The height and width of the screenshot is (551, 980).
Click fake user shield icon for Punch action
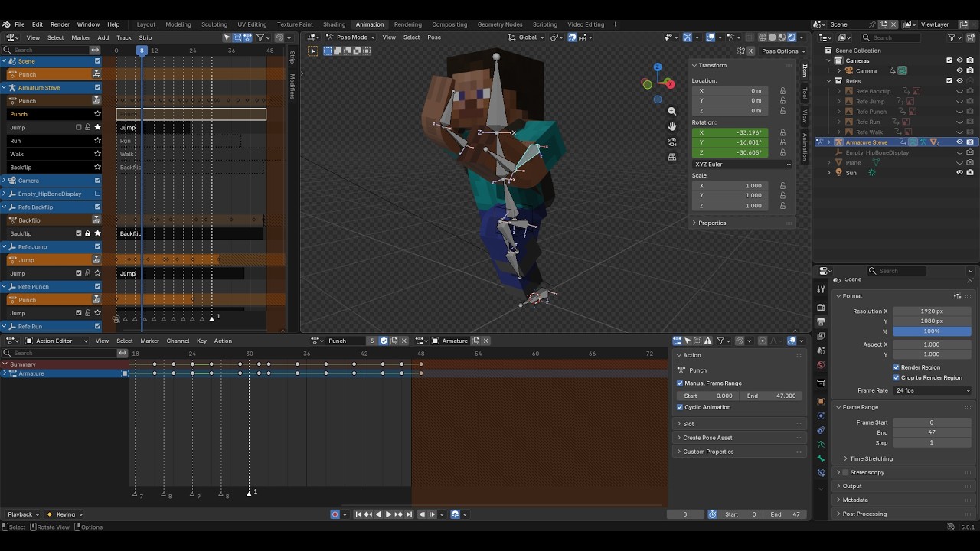point(384,341)
